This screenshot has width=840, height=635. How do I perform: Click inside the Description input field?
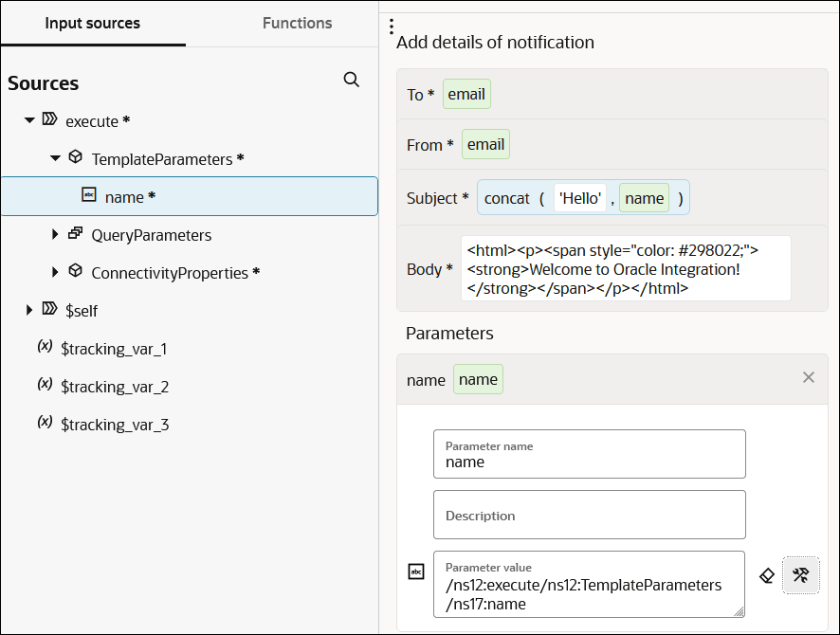589,515
